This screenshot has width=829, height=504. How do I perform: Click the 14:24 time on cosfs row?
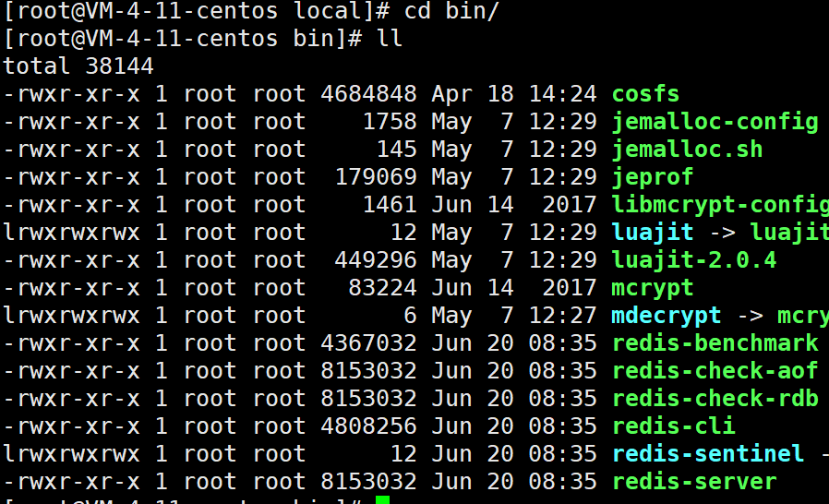[562, 94]
